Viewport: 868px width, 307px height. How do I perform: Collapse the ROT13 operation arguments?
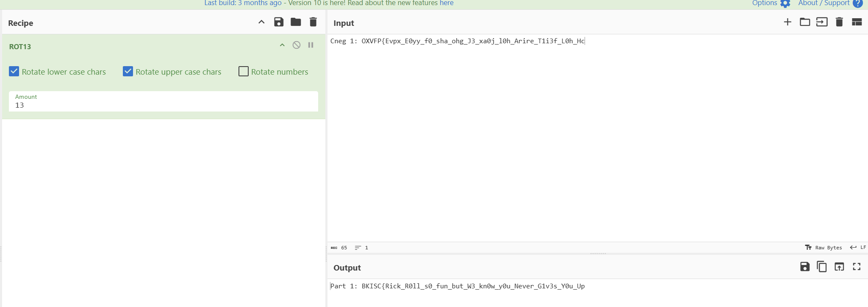pyautogui.click(x=282, y=45)
